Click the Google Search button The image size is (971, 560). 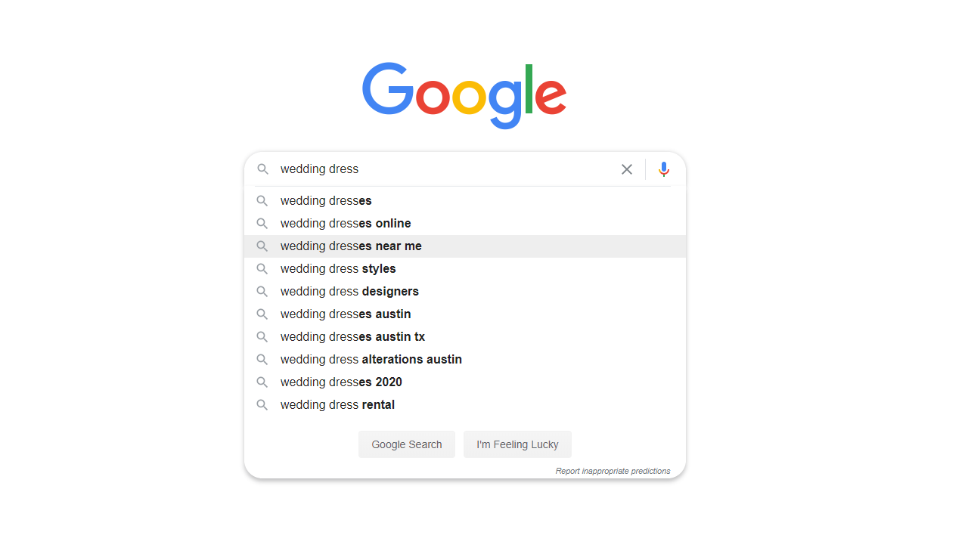pyautogui.click(x=407, y=444)
